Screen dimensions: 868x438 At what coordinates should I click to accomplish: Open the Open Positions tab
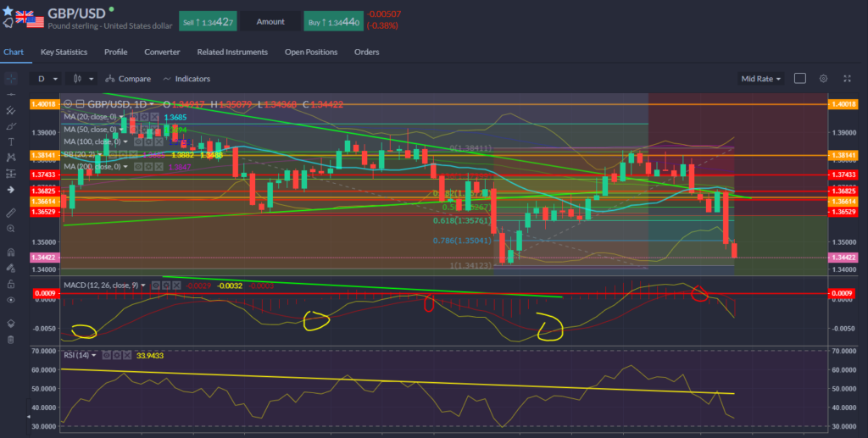point(310,52)
